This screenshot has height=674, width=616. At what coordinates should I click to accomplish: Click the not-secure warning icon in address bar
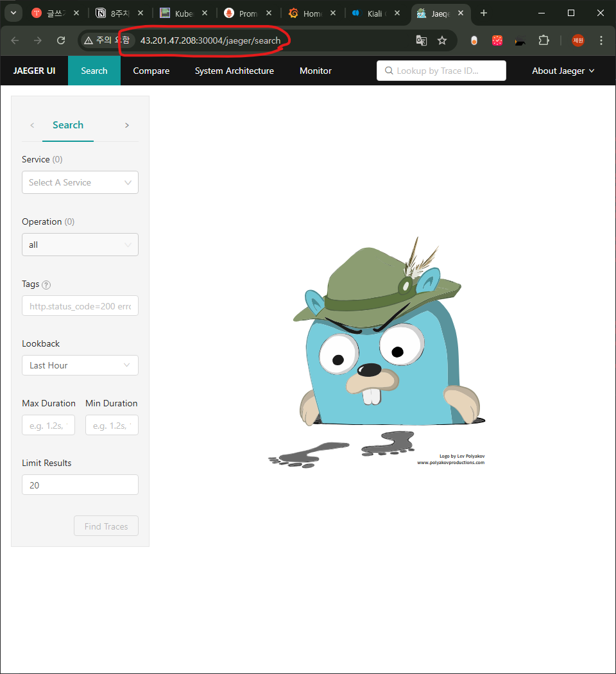click(x=89, y=40)
